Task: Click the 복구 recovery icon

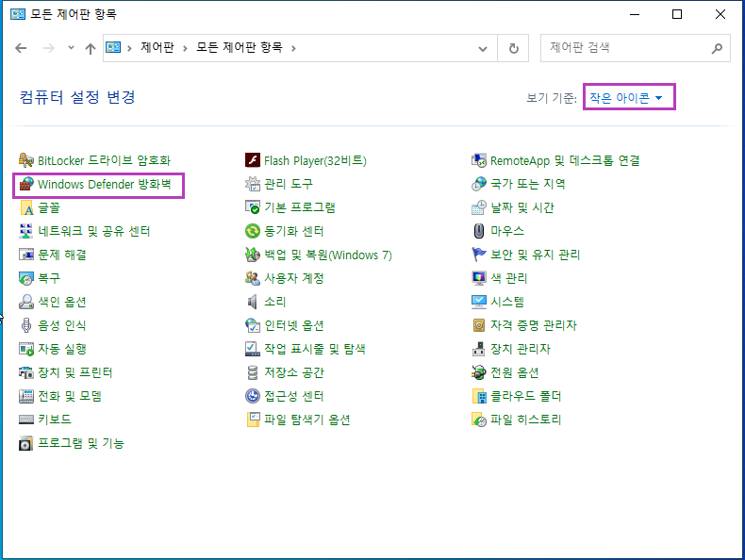Action: (26, 278)
